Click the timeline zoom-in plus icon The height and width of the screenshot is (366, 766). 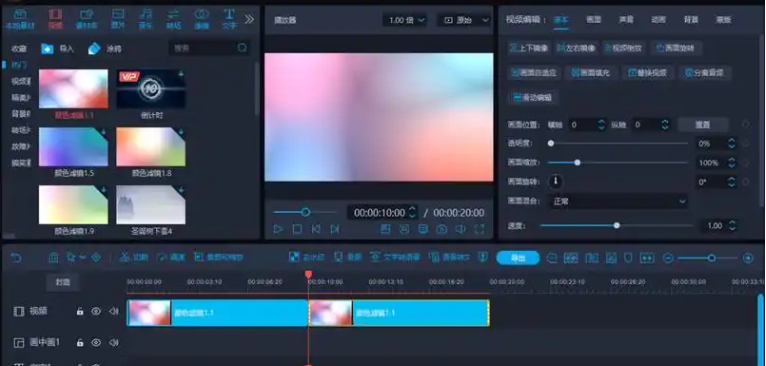748,258
